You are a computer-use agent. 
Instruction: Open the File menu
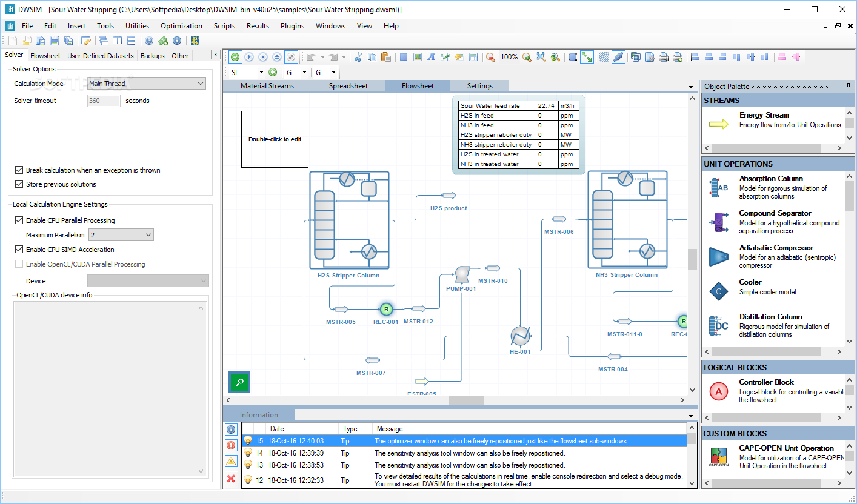click(27, 26)
